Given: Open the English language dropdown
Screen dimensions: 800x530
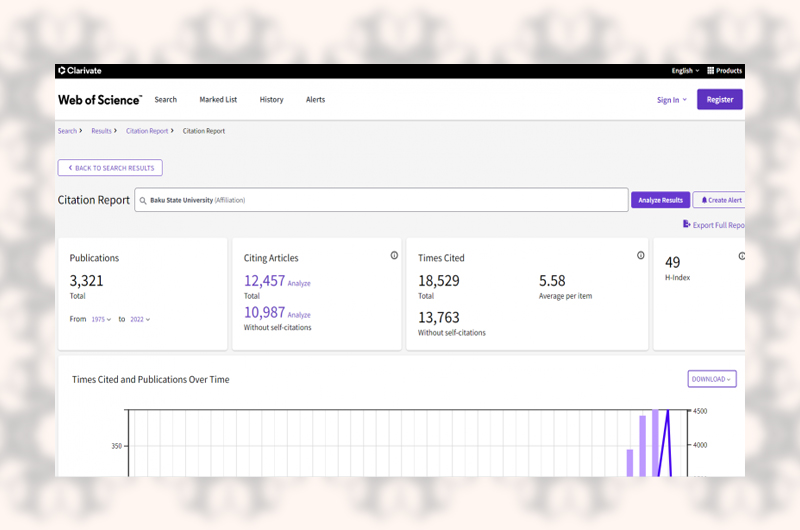Looking at the screenshot, I should [x=685, y=70].
